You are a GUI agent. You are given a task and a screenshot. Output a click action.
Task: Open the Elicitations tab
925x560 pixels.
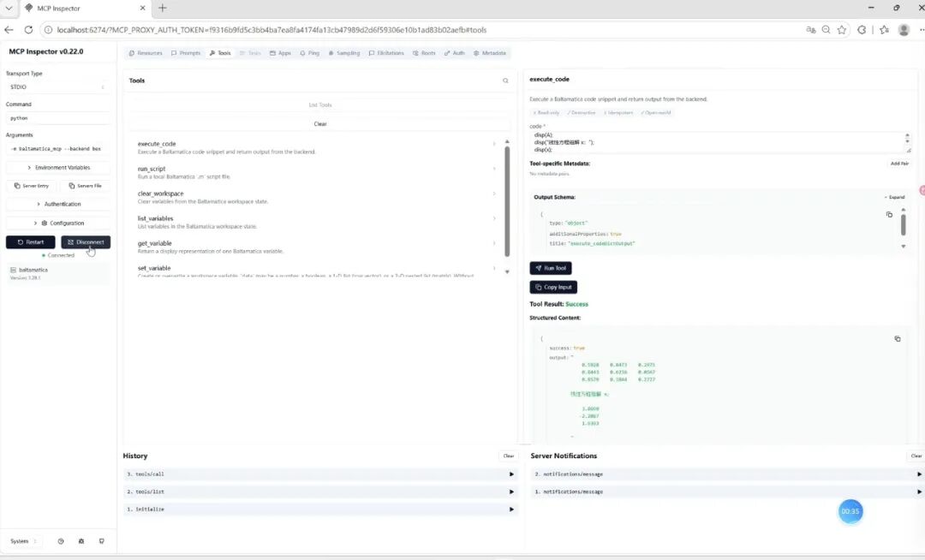[x=386, y=53]
